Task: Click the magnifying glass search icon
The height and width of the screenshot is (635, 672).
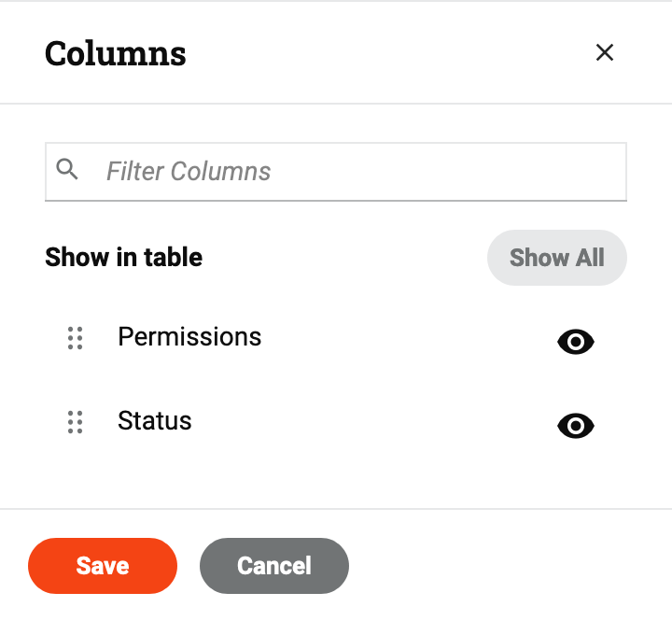Action: [x=67, y=169]
